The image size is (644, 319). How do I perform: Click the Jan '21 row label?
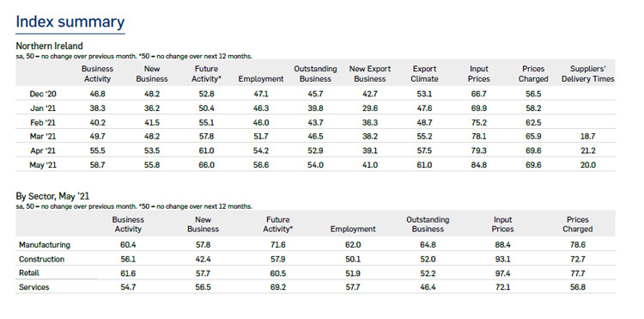point(43,108)
